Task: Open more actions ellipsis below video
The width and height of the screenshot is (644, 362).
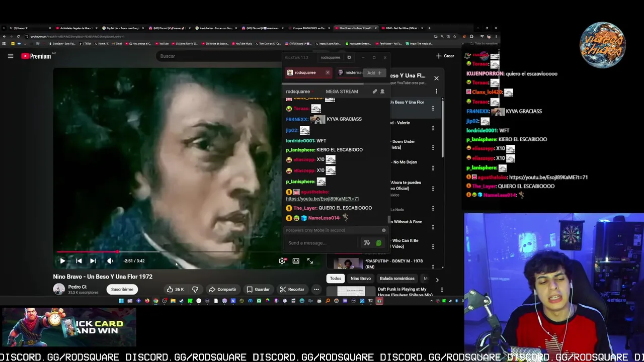Action: tap(316, 289)
